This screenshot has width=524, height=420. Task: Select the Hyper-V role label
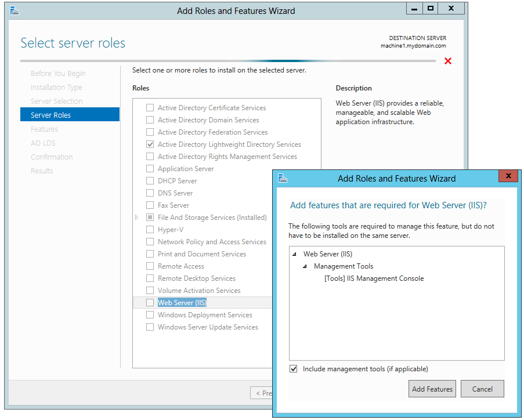coord(170,230)
